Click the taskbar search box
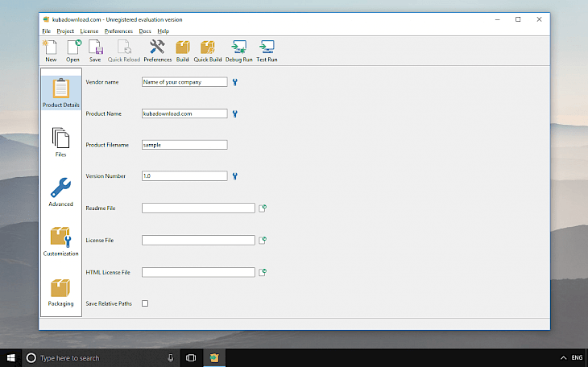 (101, 358)
